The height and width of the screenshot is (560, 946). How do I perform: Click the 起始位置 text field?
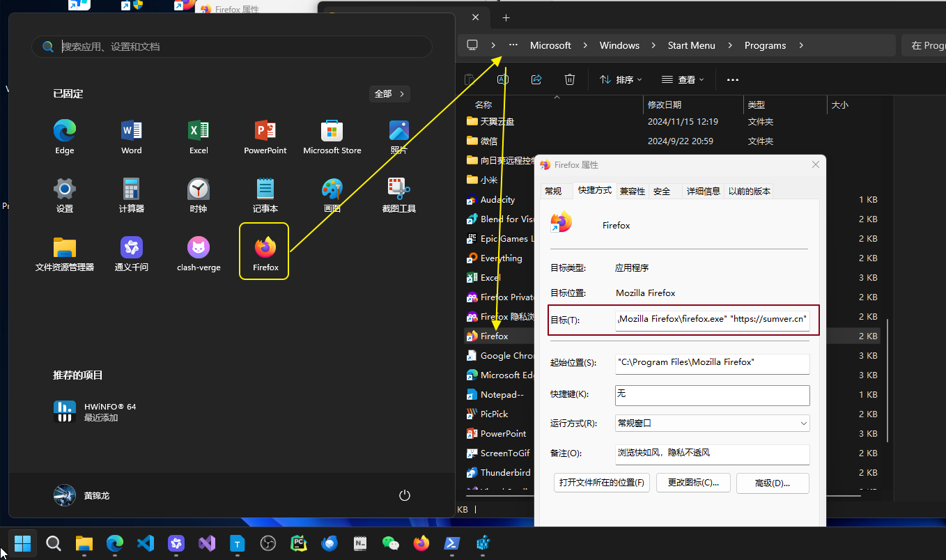pyautogui.click(x=713, y=364)
